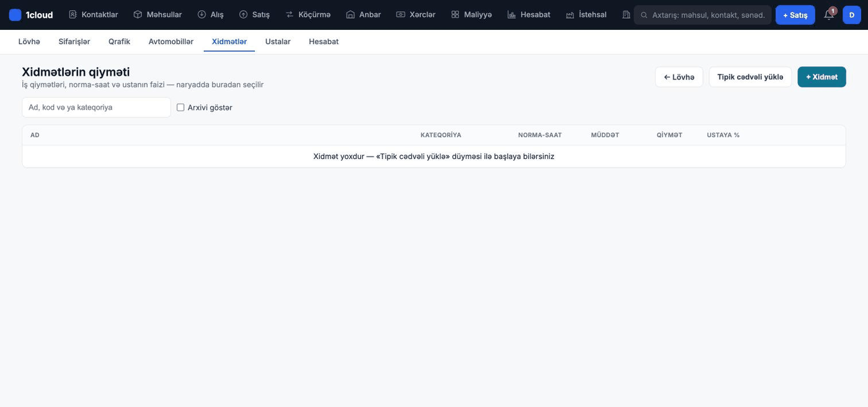Click the MÜDDƏT column header

(x=605, y=135)
